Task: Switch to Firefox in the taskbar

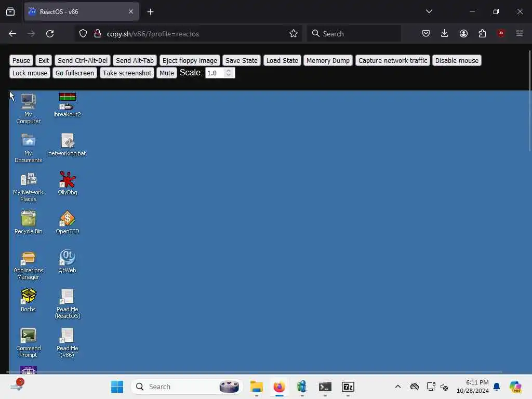Action: (x=279, y=387)
